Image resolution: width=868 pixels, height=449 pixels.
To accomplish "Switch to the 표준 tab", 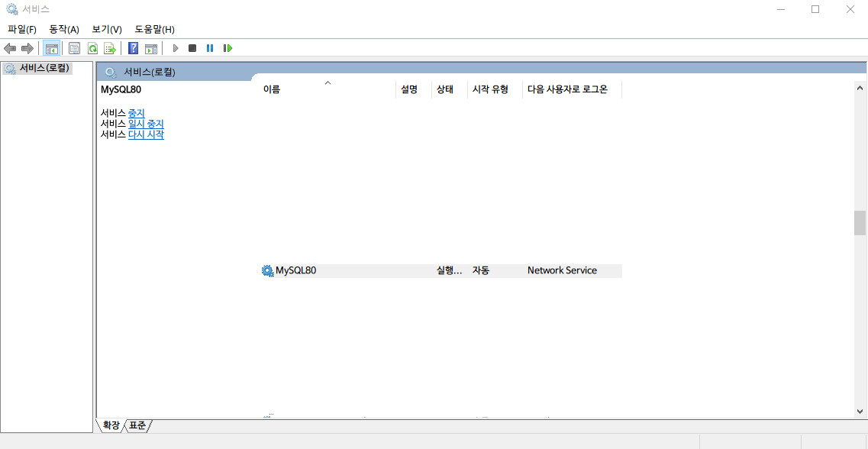I will [x=138, y=426].
